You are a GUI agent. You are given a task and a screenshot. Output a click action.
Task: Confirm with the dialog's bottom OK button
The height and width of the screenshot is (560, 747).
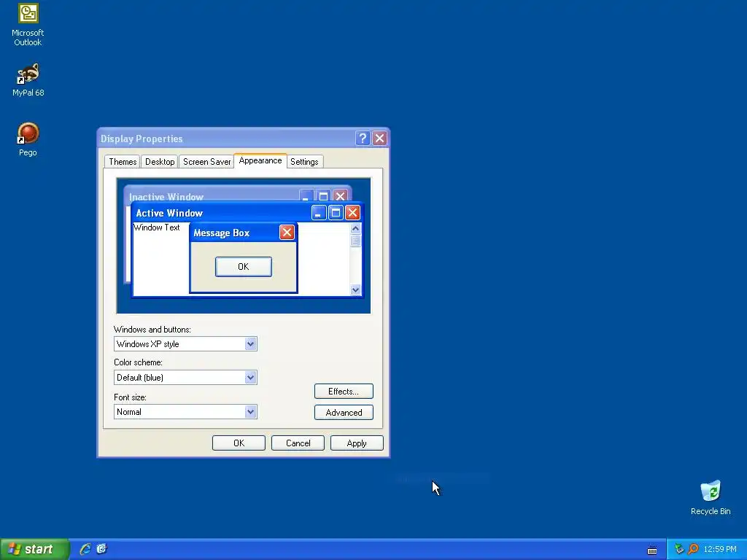click(239, 443)
